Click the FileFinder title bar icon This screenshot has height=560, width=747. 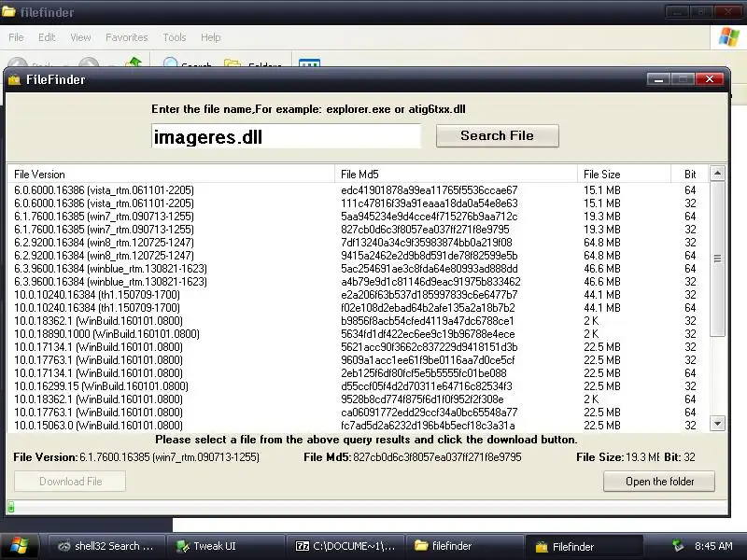[x=14, y=79]
